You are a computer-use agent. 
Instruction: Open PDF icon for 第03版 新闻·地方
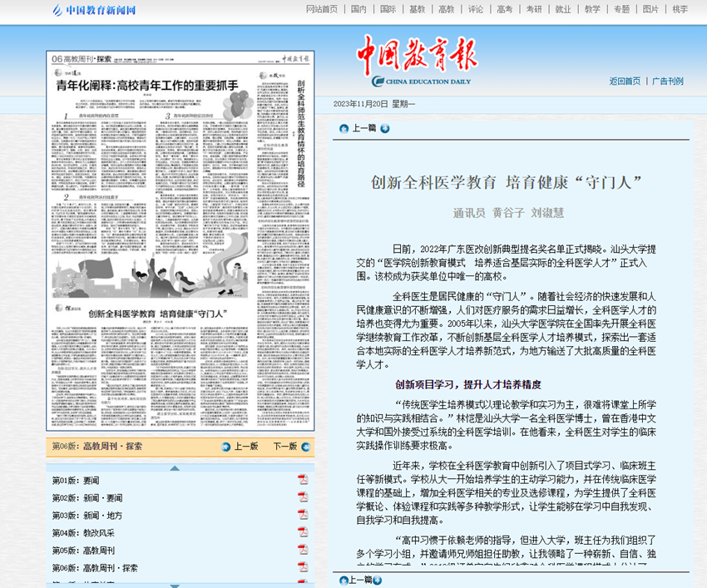(303, 514)
